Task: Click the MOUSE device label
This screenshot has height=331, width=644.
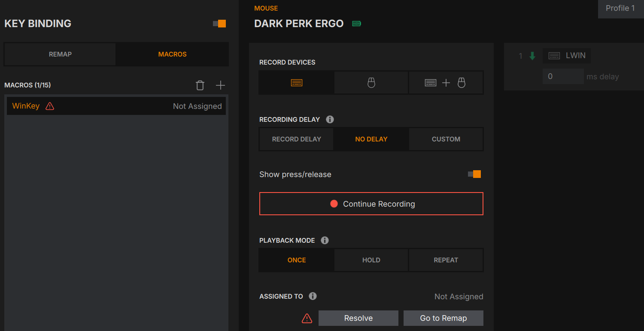Action: click(266, 8)
